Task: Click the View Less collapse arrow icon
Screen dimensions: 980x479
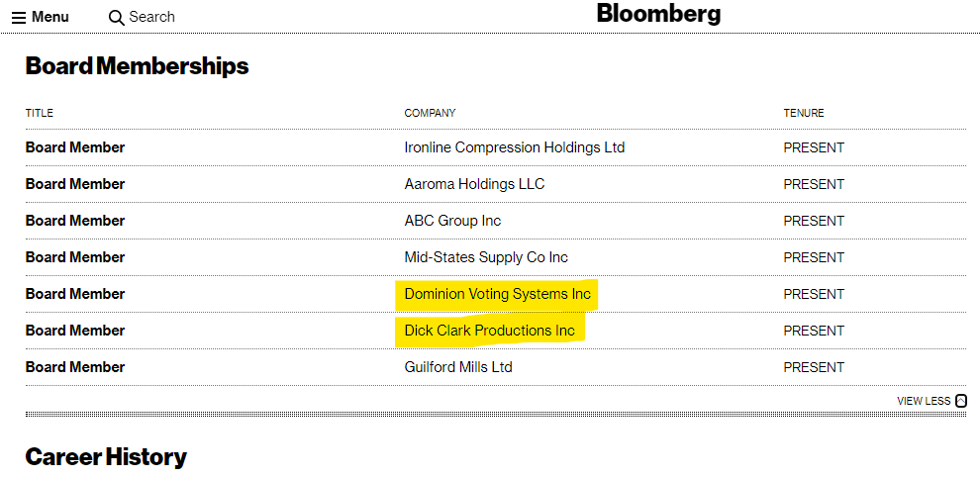Action: pyautogui.click(x=960, y=401)
